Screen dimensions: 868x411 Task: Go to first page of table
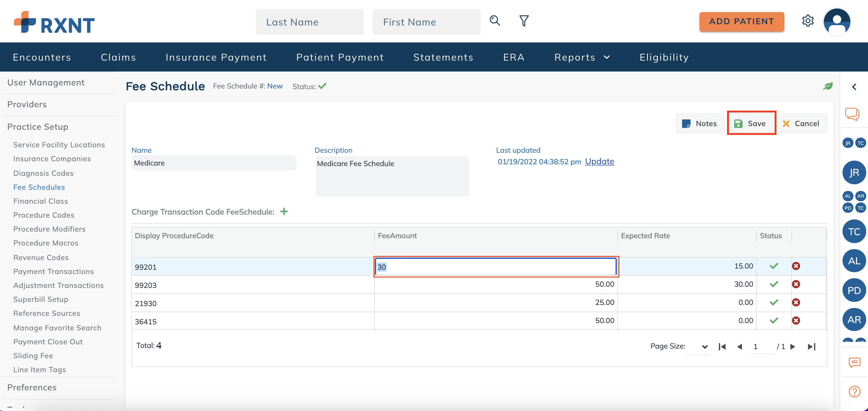[x=722, y=347]
